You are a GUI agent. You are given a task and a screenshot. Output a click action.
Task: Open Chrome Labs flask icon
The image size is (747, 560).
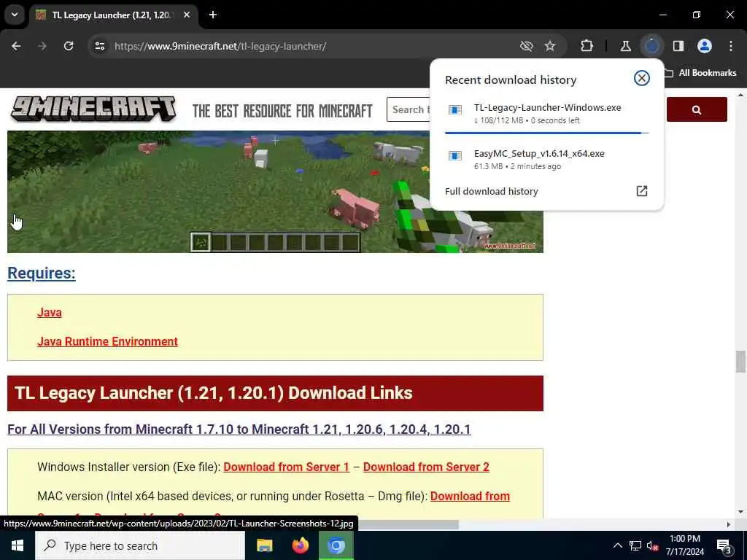tap(625, 46)
